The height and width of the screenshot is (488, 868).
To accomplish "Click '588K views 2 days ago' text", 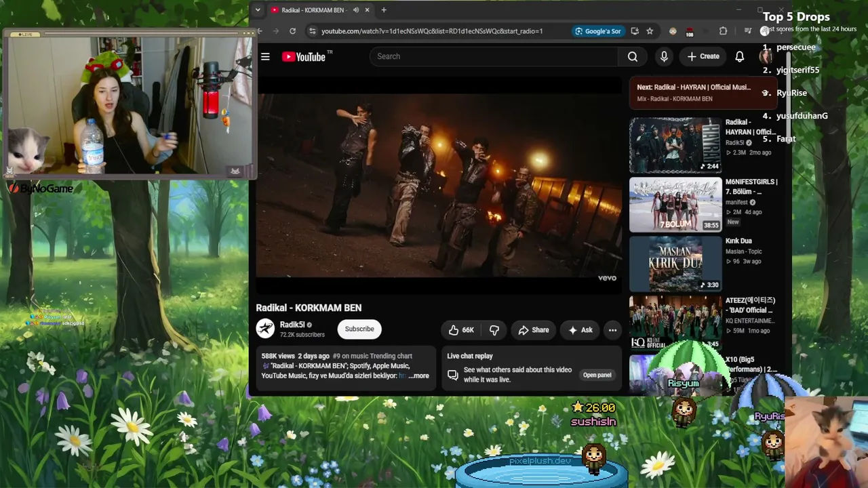I will (x=296, y=356).
